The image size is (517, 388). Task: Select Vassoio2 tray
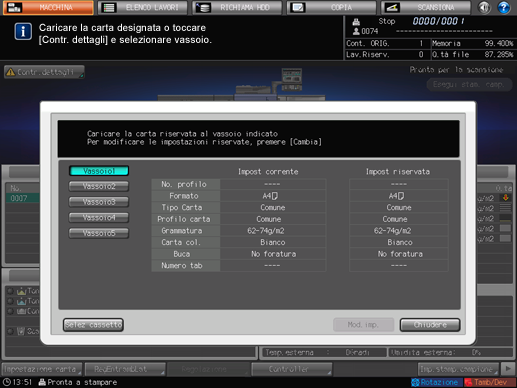point(99,186)
